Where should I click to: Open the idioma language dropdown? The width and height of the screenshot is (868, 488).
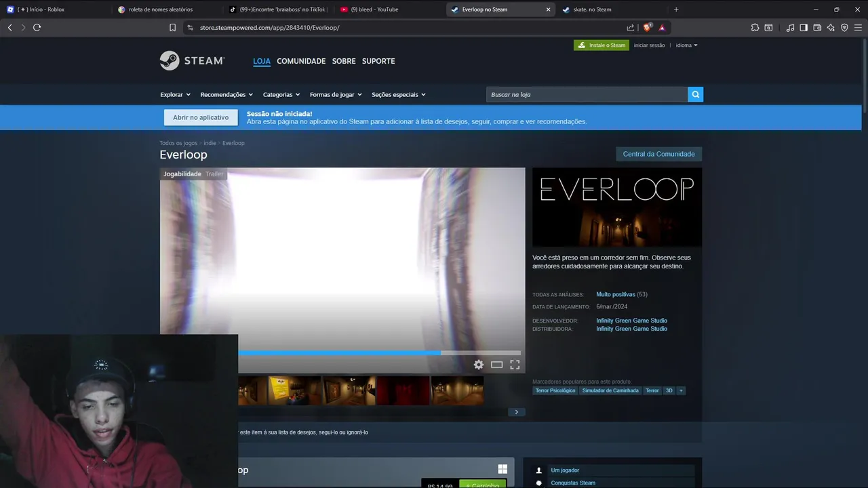(x=686, y=45)
